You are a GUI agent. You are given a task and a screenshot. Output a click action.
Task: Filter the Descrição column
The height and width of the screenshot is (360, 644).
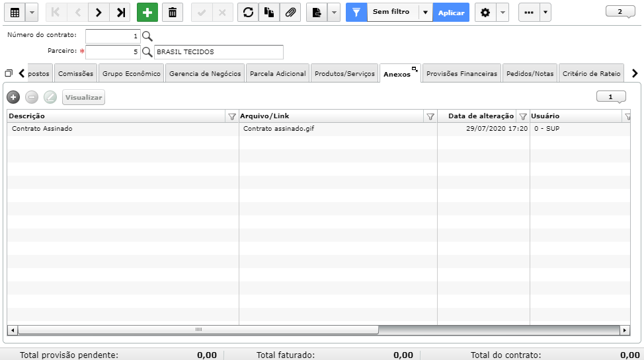coord(232,116)
